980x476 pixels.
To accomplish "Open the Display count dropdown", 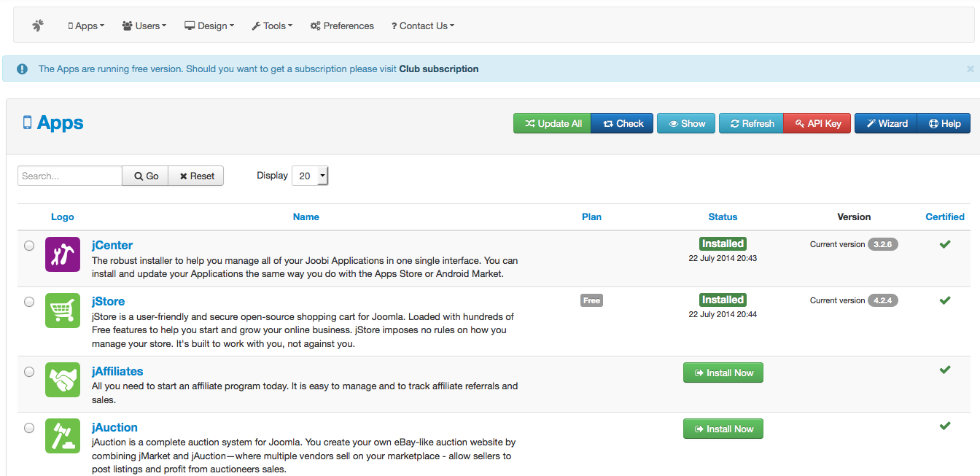I will [x=310, y=176].
